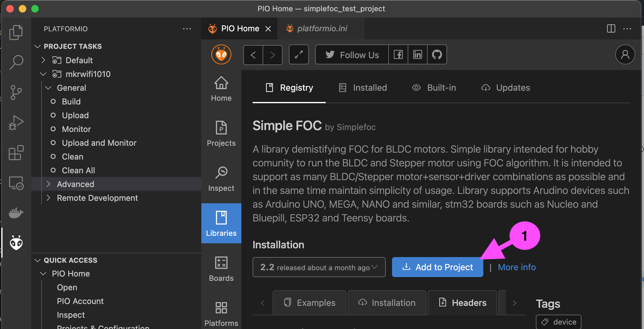Open Projects in PIO sidebar
This screenshot has width=644, height=329.
point(221,134)
